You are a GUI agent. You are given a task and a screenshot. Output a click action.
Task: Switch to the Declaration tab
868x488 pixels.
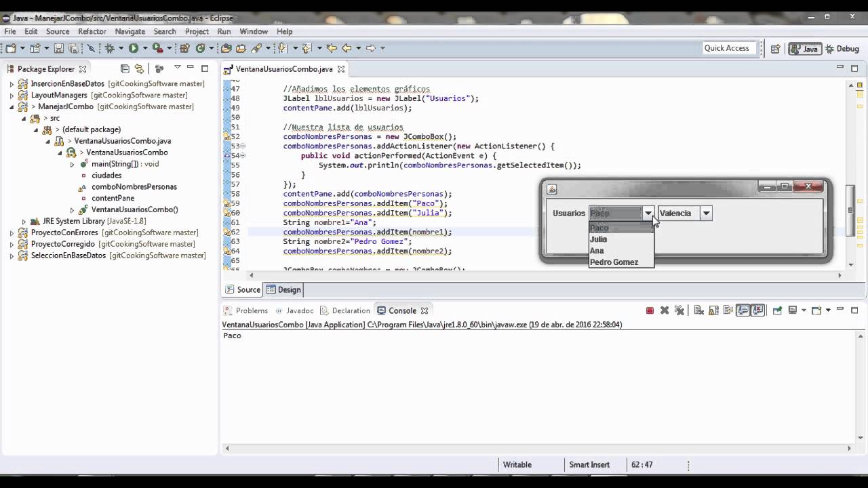[x=345, y=310]
